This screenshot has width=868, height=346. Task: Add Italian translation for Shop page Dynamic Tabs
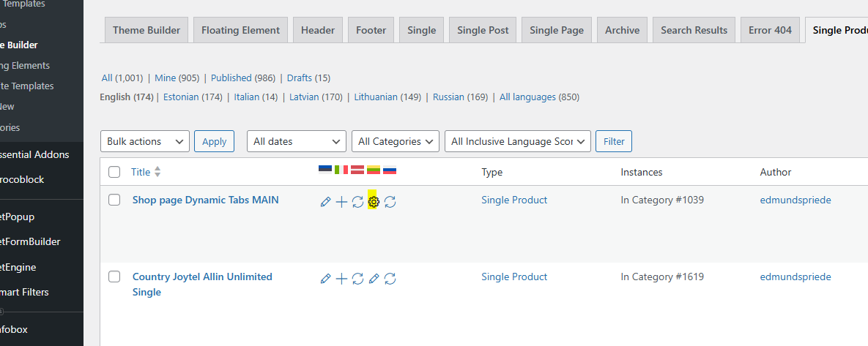[x=341, y=201]
